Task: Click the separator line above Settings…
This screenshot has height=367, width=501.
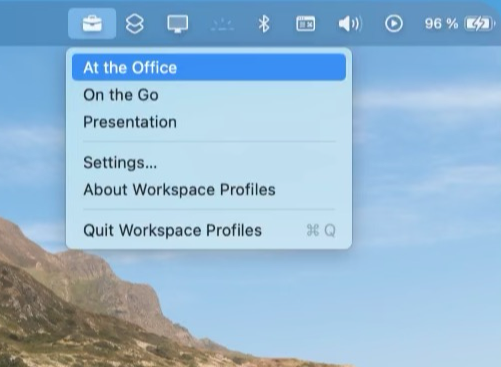Action: click(x=209, y=142)
